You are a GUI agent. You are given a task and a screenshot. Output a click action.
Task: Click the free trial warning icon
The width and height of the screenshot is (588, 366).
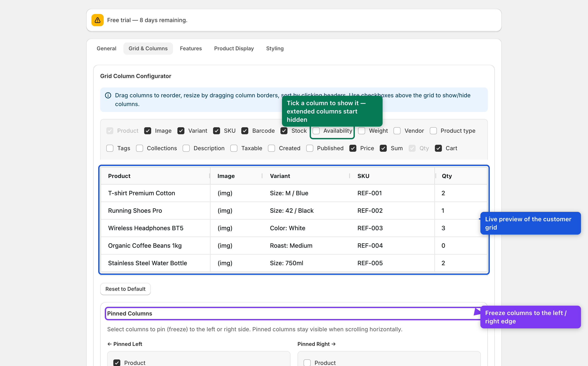[97, 20]
